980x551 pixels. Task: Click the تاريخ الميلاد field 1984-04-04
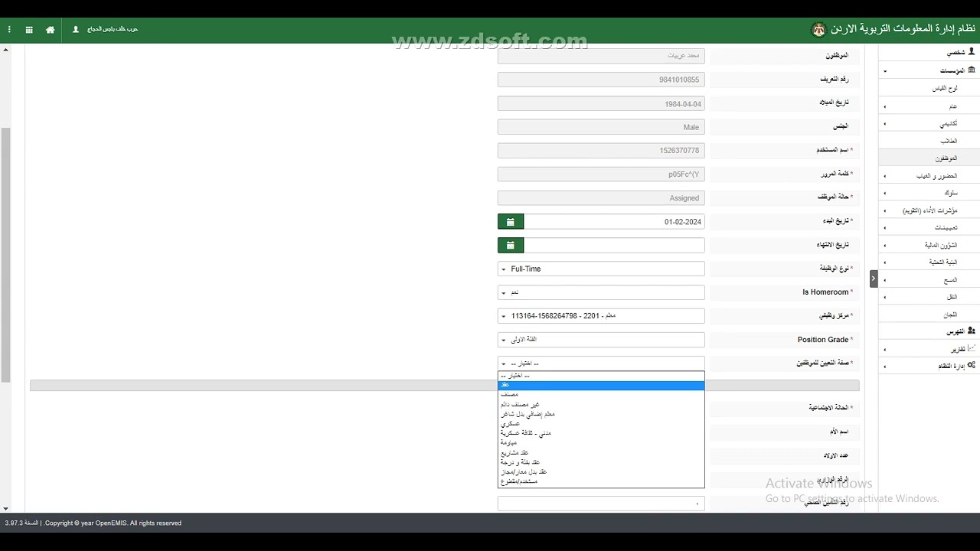[x=601, y=104]
